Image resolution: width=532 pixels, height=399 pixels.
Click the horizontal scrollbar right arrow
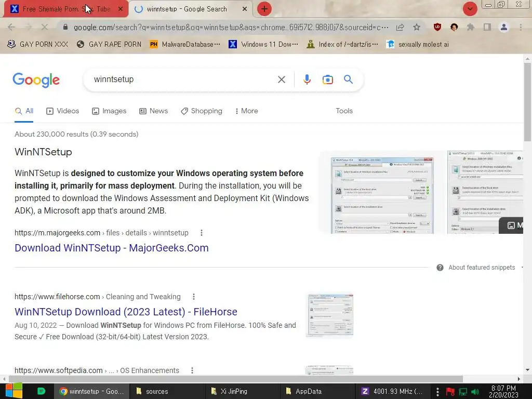(519, 379)
